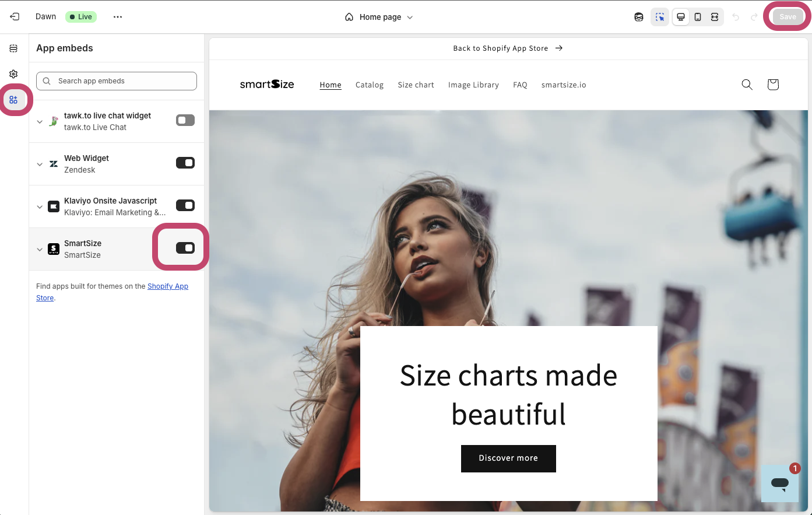This screenshot has width=812, height=515.
Task: Open the Sections panel icon
Action: point(13,48)
